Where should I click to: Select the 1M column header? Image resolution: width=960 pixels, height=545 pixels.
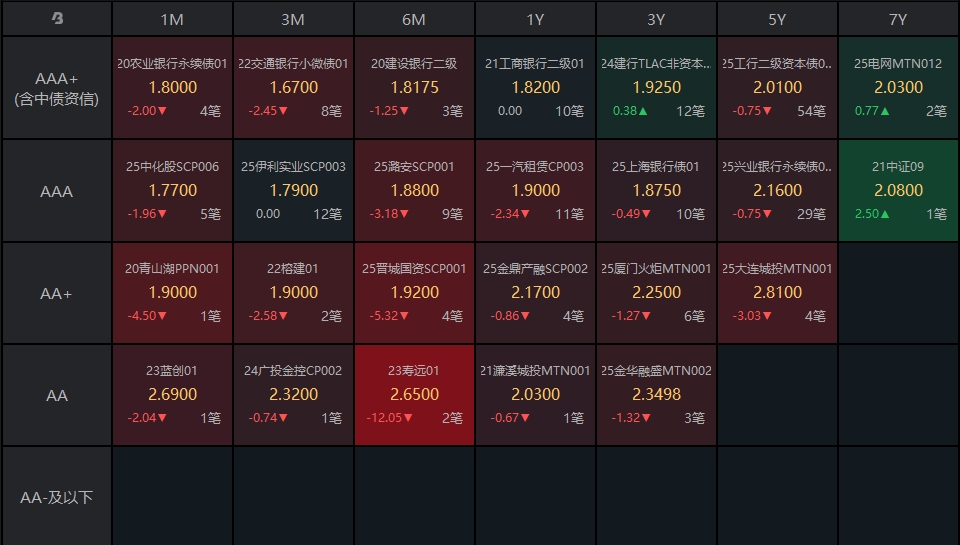click(x=172, y=19)
